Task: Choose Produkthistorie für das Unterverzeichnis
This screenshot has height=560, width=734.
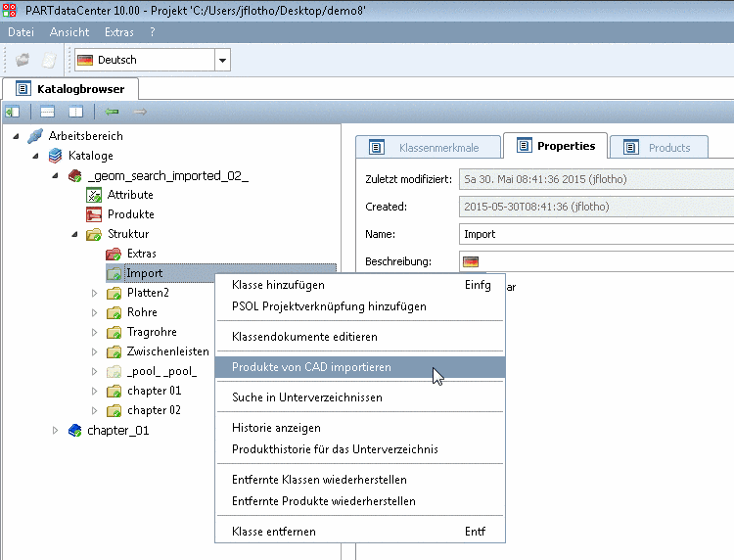Action: [360, 449]
